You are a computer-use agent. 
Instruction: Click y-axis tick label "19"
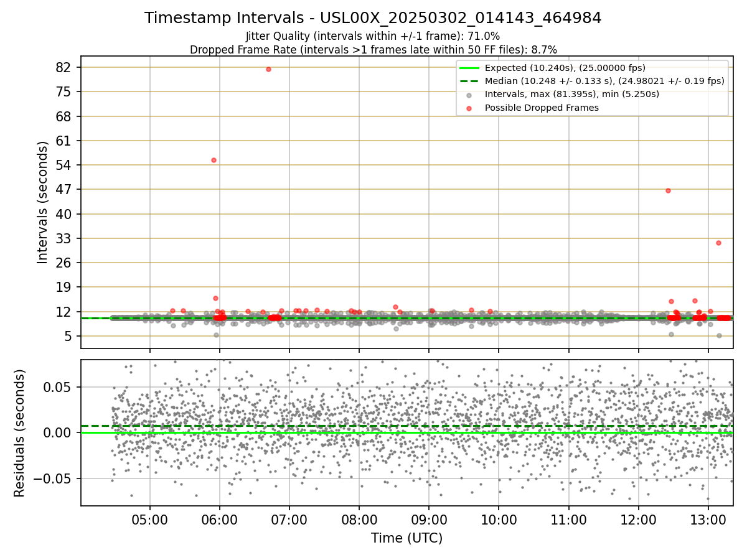65,287
